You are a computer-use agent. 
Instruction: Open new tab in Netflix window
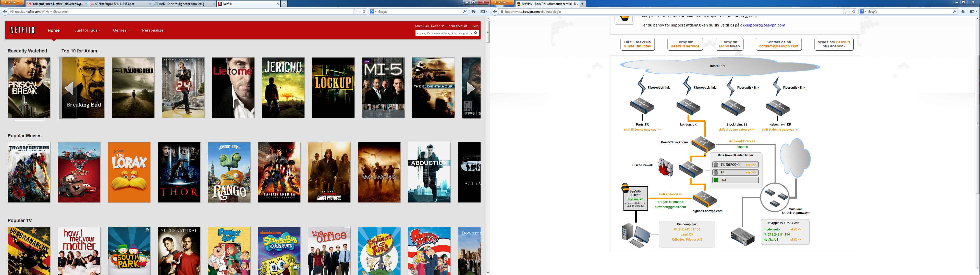(284, 4)
